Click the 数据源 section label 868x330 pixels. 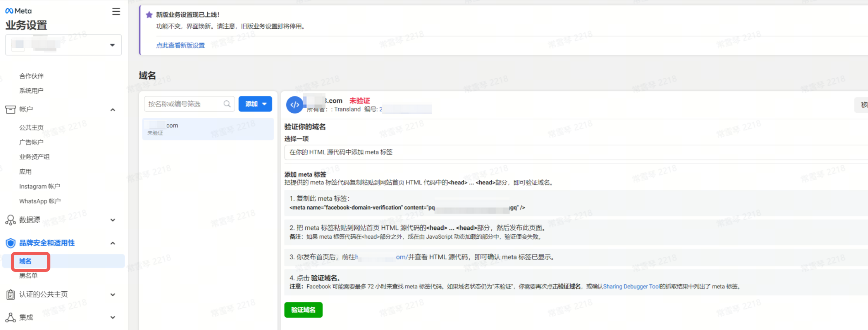[30, 220]
